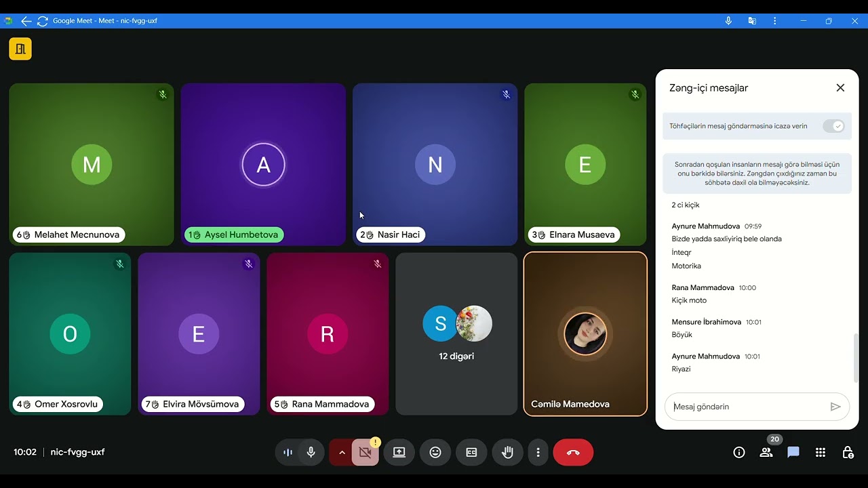Image resolution: width=868 pixels, height=488 pixels.
Task: Leave the call with red button
Action: [573, 452]
